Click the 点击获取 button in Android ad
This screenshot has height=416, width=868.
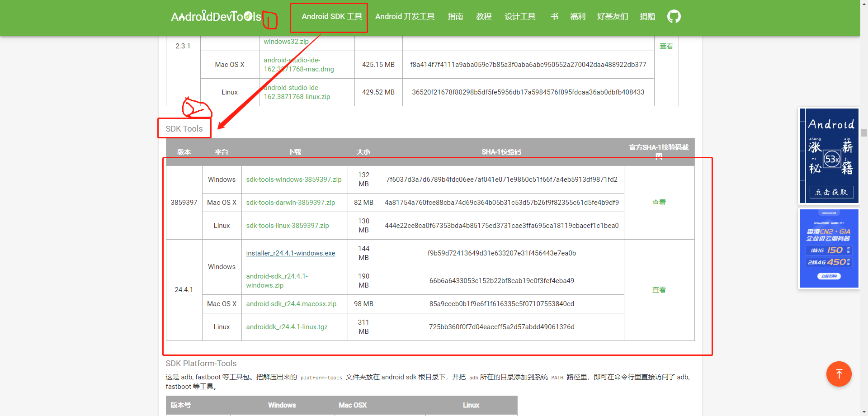click(x=831, y=192)
